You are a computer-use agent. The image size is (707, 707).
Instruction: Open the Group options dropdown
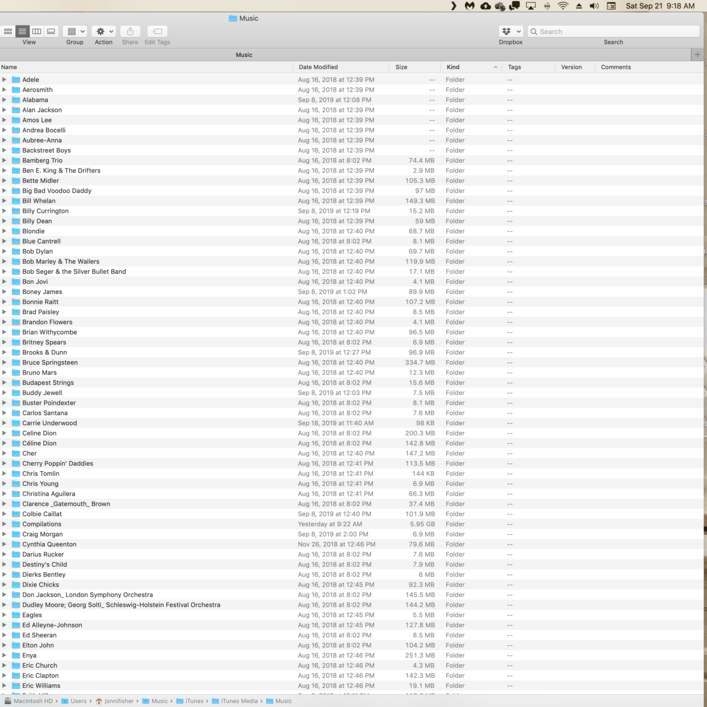coord(75,31)
